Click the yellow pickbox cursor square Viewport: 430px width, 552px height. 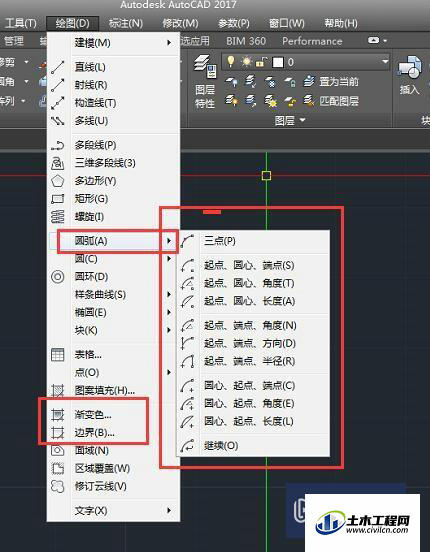(x=267, y=175)
